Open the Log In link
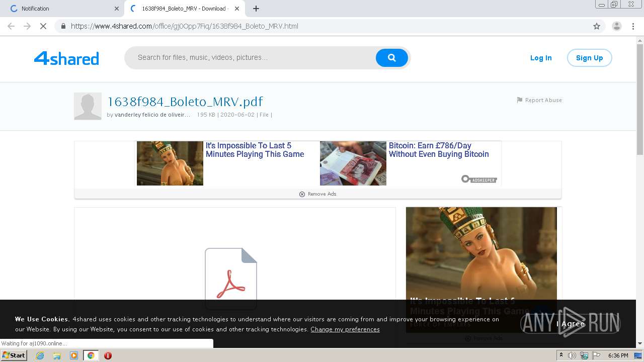The image size is (644, 362). coord(541,58)
